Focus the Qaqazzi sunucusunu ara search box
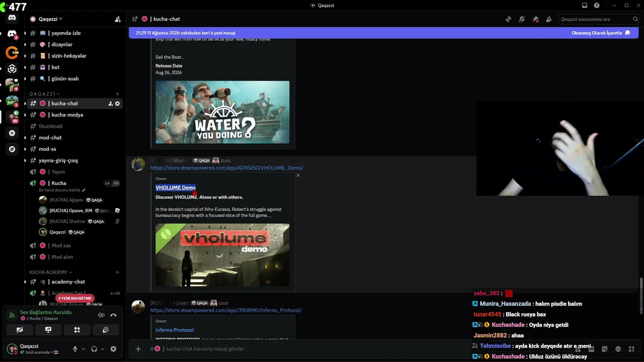Screen dimensions: 644x362 pyautogui.click(x=599, y=19)
